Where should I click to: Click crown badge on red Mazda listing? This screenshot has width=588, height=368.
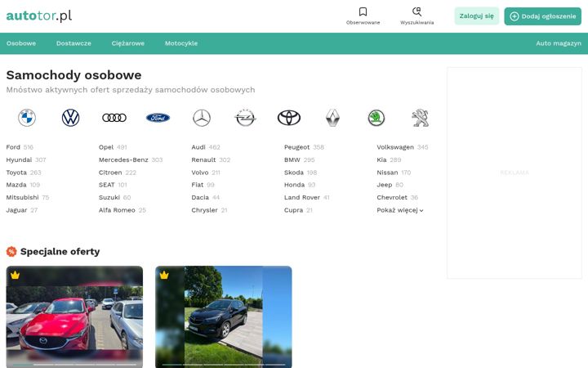click(x=15, y=276)
